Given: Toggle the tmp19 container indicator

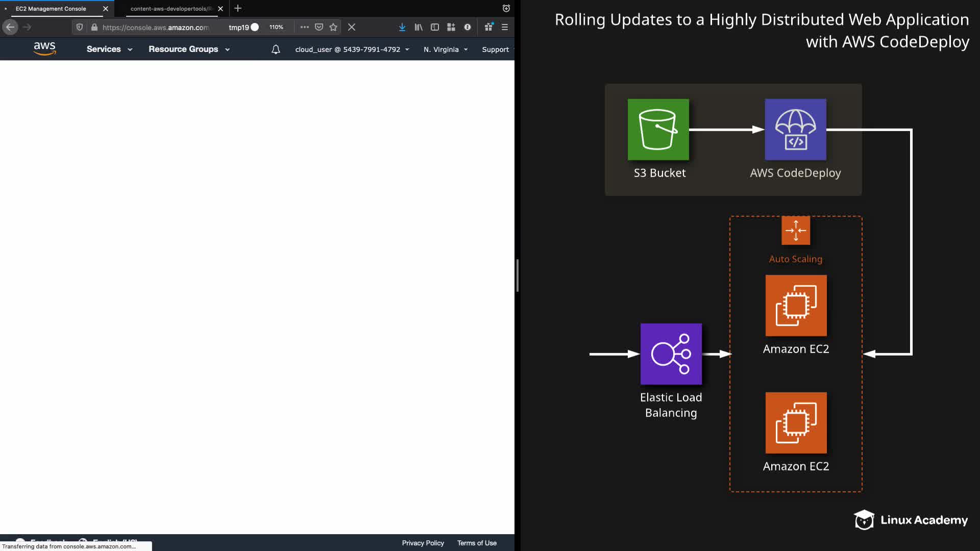Looking at the screenshot, I should point(243,27).
